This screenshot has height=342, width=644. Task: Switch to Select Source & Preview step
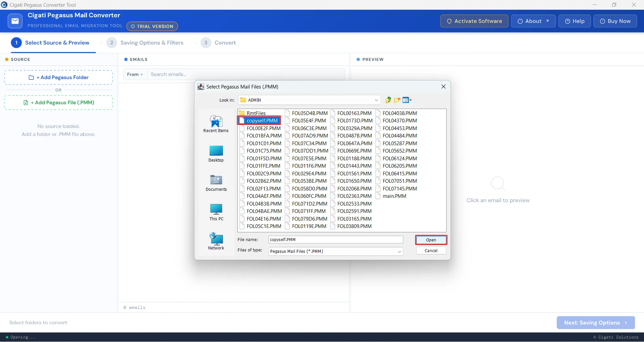click(x=50, y=43)
